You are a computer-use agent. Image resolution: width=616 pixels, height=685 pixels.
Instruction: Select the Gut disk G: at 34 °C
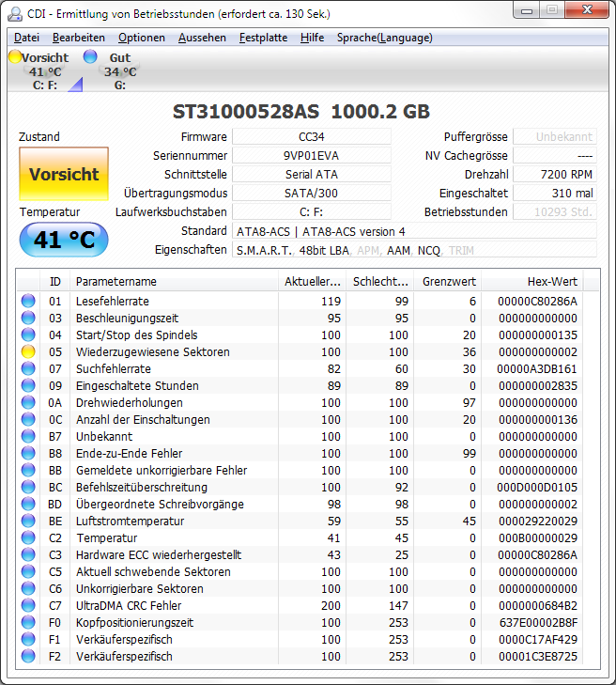(114, 70)
